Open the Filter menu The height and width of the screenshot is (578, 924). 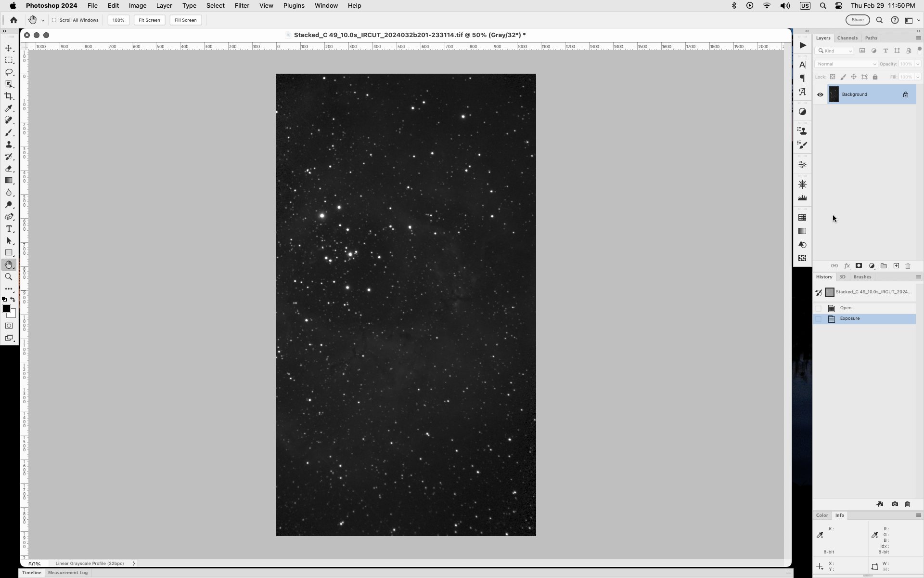point(242,6)
